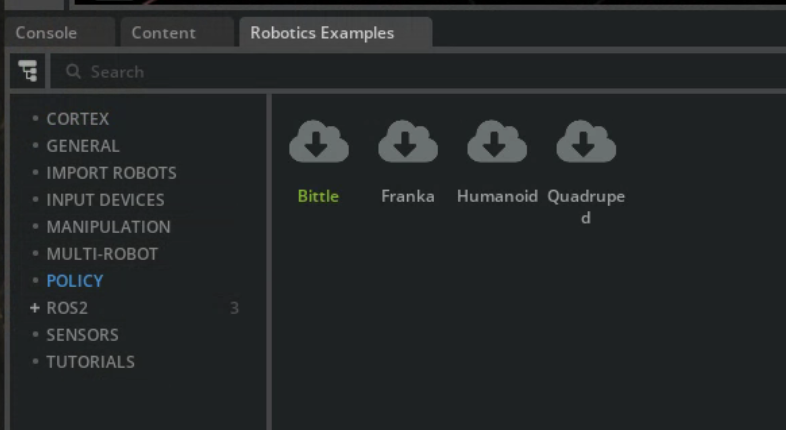Click the Franka cloud download icon
Viewport: 786px width, 430px height.
[x=407, y=143]
